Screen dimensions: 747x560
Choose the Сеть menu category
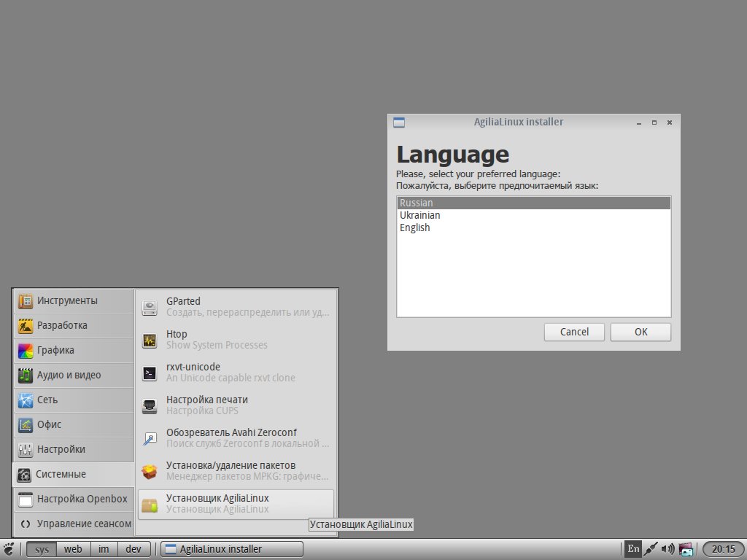[74, 400]
